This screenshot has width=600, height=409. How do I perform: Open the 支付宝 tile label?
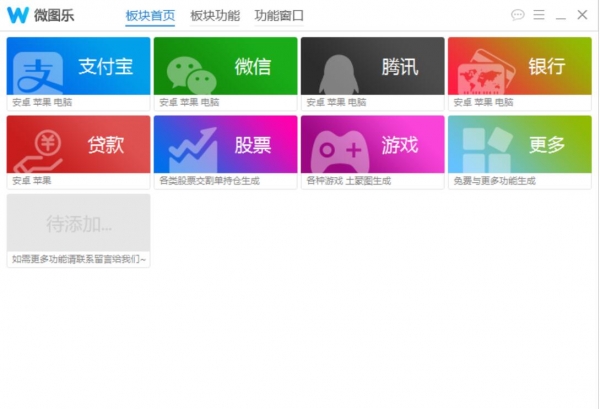coord(106,66)
